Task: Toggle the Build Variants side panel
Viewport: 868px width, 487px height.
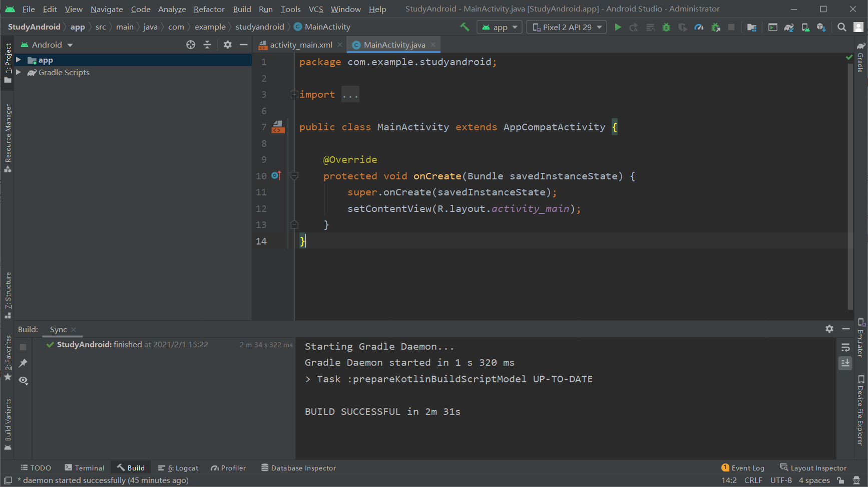Action: pyautogui.click(x=8, y=425)
